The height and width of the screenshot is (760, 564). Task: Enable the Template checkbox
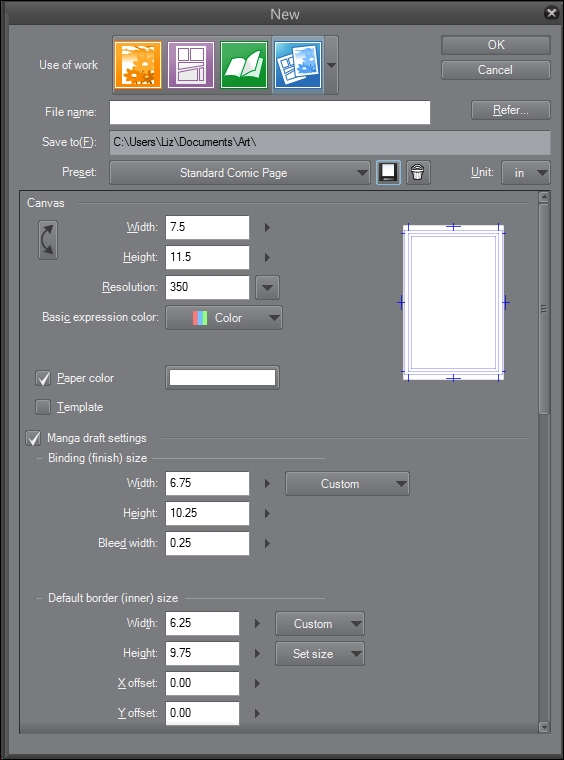(x=43, y=407)
